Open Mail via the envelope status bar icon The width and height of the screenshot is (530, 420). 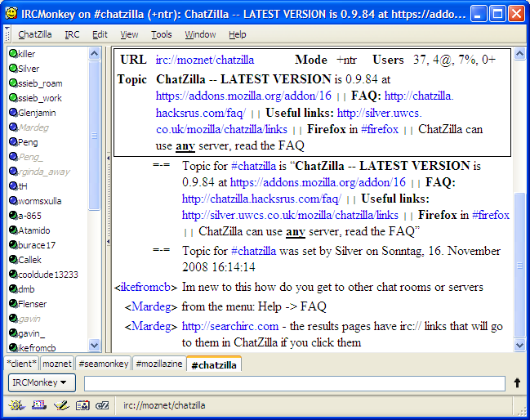[x=38, y=404]
